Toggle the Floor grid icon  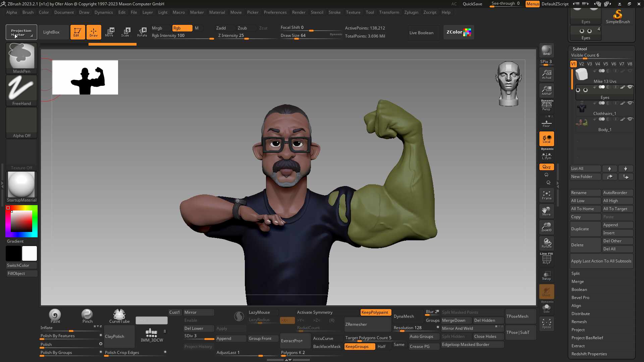(x=546, y=124)
